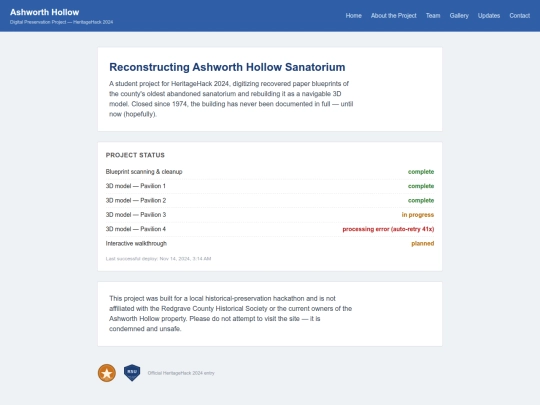Click the Ashworth Hollow site title
Image resolution: width=540 pixels, height=405 pixels.
pos(44,12)
